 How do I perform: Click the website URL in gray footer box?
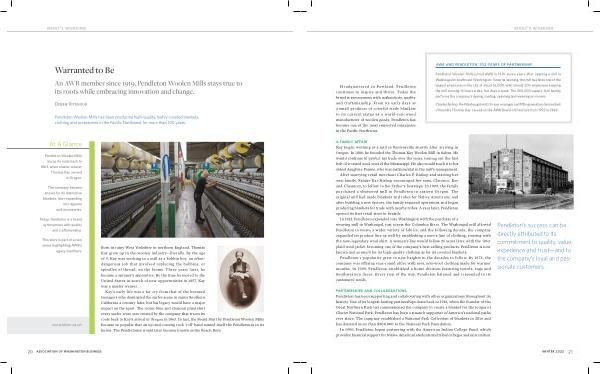coord(67,325)
